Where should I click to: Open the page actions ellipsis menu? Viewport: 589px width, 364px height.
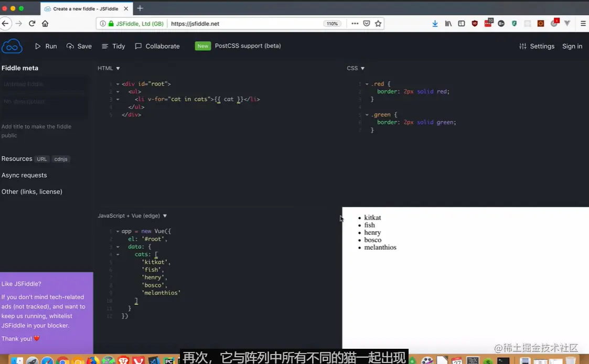coord(355,23)
